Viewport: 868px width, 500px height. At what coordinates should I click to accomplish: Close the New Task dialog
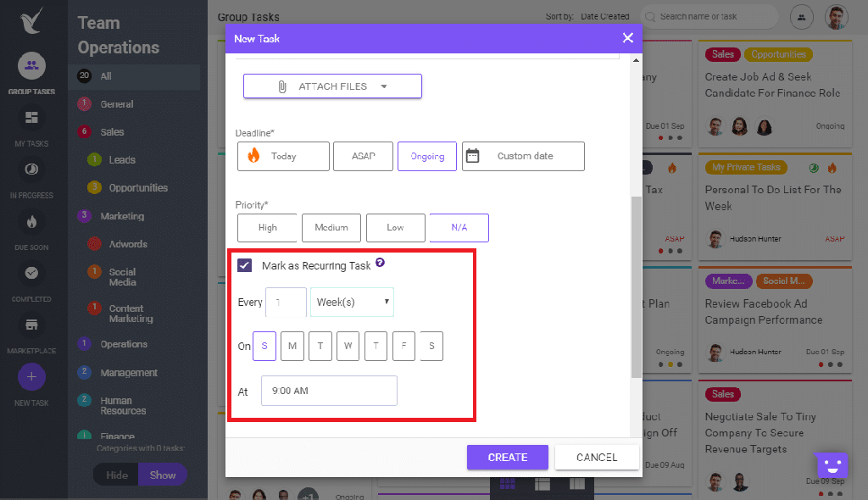pyautogui.click(x=628, y=37)
